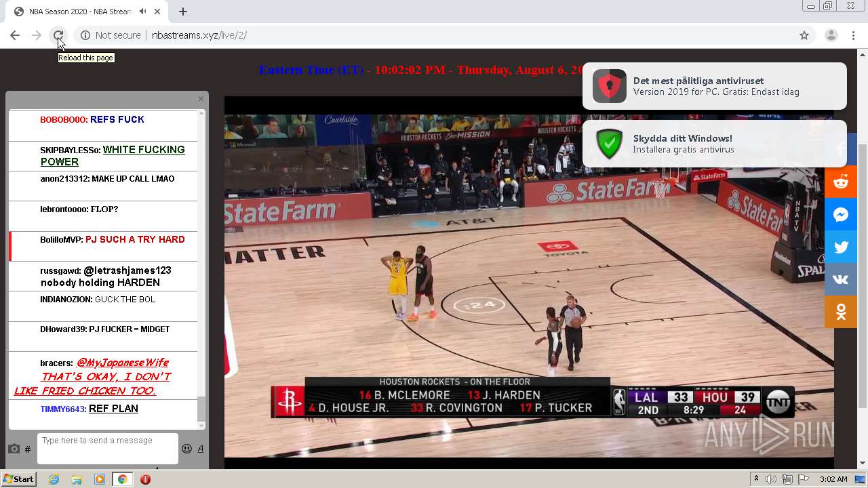The height and width of the screenshot is (488, 868).
Task: Click the system clock 3:02 AM
Action: tap(833, 479)
